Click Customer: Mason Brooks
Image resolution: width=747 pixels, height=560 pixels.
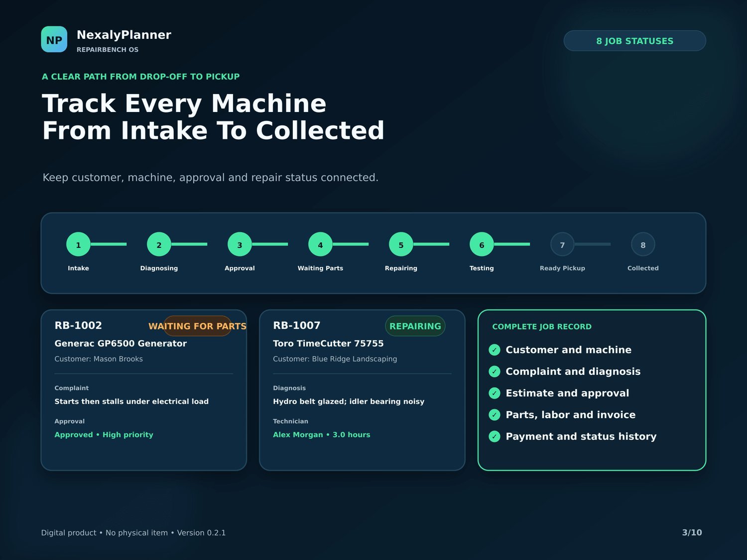click(x=99, y=359)
